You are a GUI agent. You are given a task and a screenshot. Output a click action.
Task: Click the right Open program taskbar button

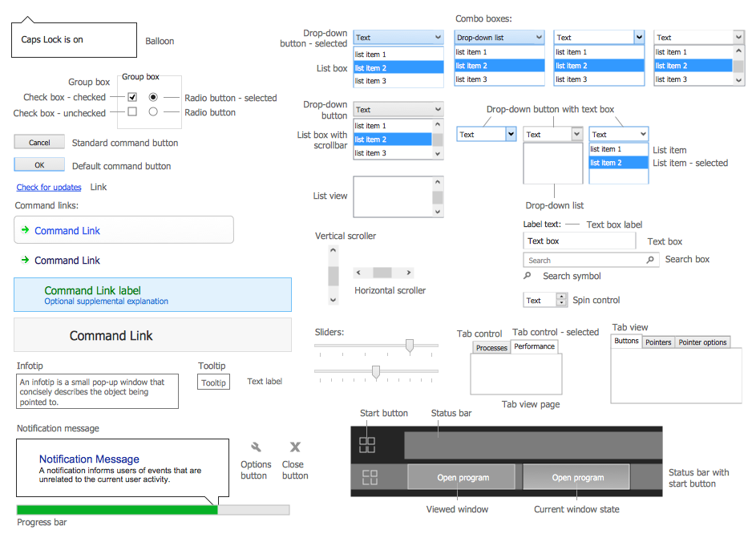pyautogui.click(x=576, y=477)
